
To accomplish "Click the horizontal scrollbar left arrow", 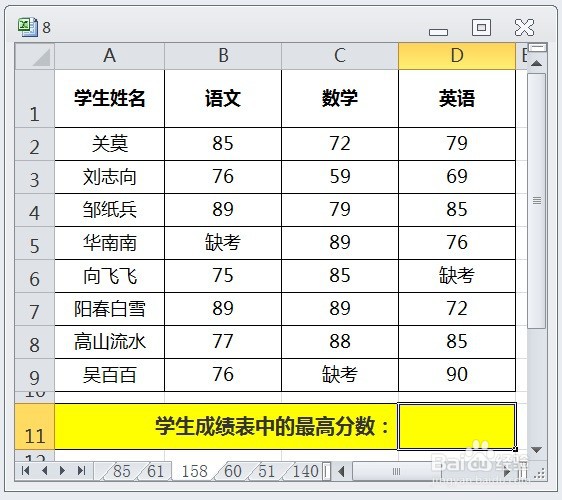I will (342, 471).
